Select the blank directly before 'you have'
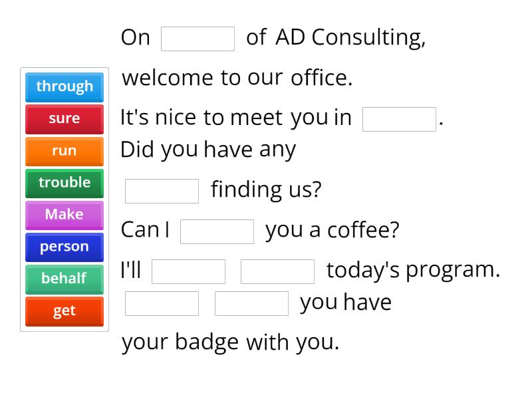 [251, 303]
